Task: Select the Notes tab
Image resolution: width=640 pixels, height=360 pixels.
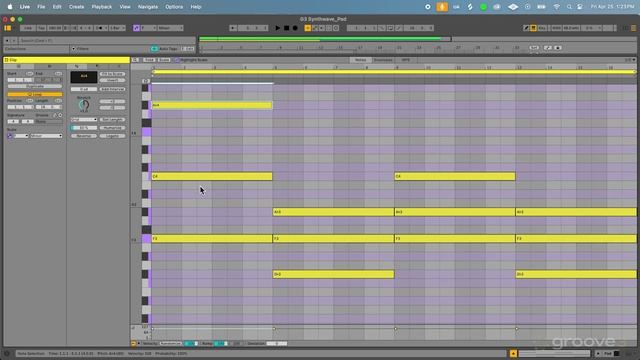Action: (360, 60)
